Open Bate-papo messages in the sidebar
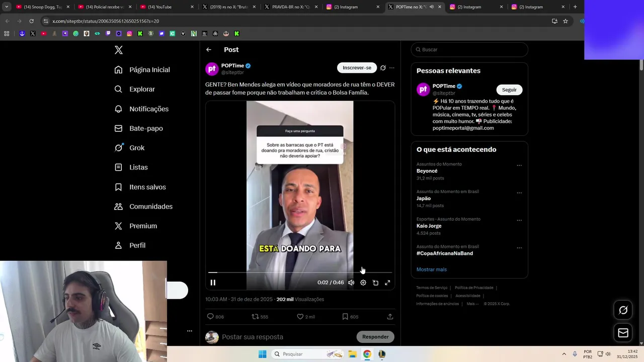Screen dimensions: 644x362 138,128
